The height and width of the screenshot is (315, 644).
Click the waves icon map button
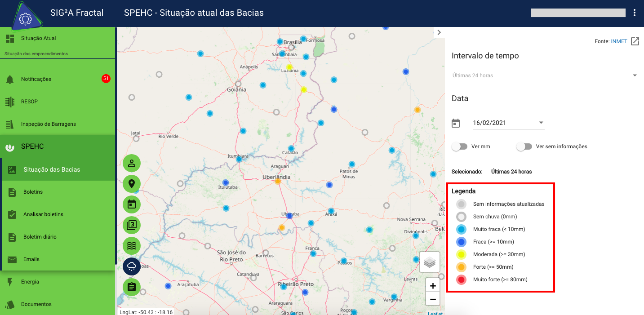pos(132,246)
